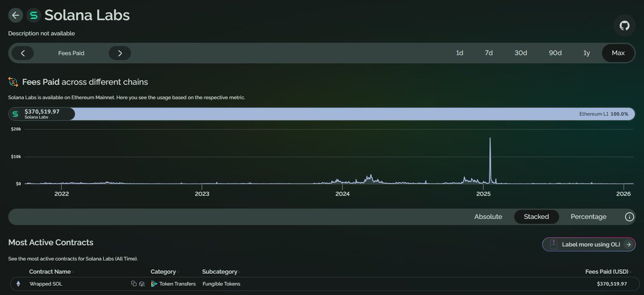Show the previous metric with left chevron
Image resolution: width=644 pixels, height=295 pixels.
click(x=23, y=53)
